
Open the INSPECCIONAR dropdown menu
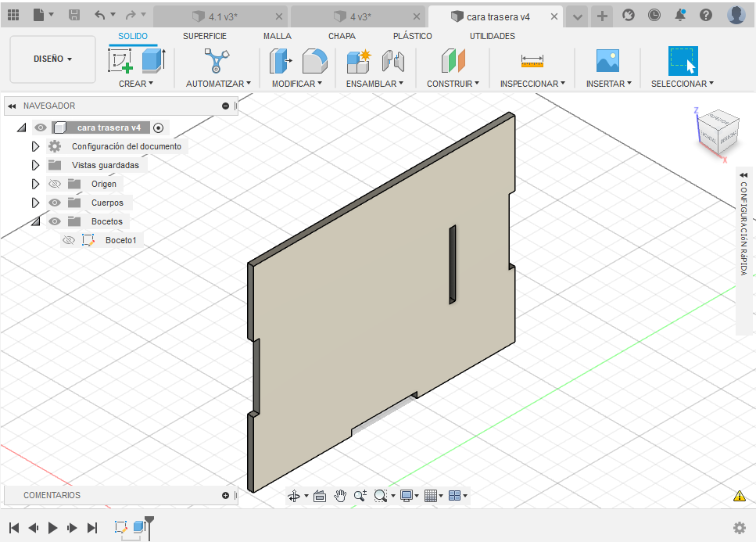point(532,84)
